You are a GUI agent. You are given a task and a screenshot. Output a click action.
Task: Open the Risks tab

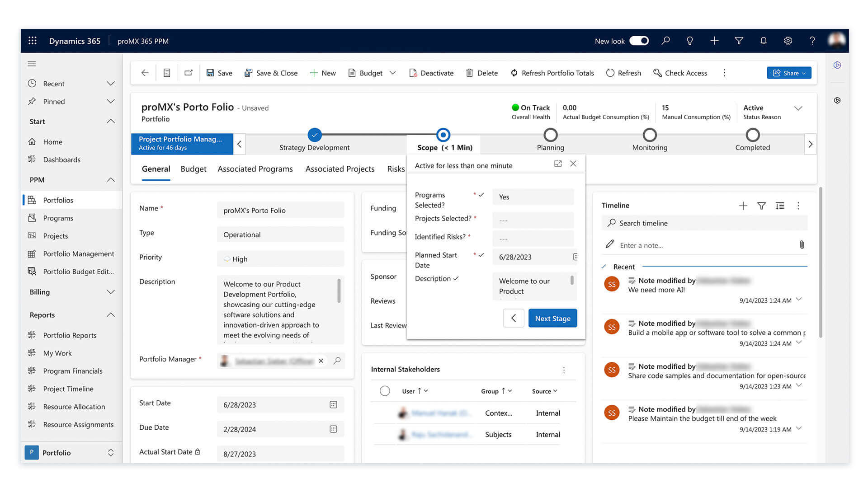pyautogui.click(x=396, y=169)
